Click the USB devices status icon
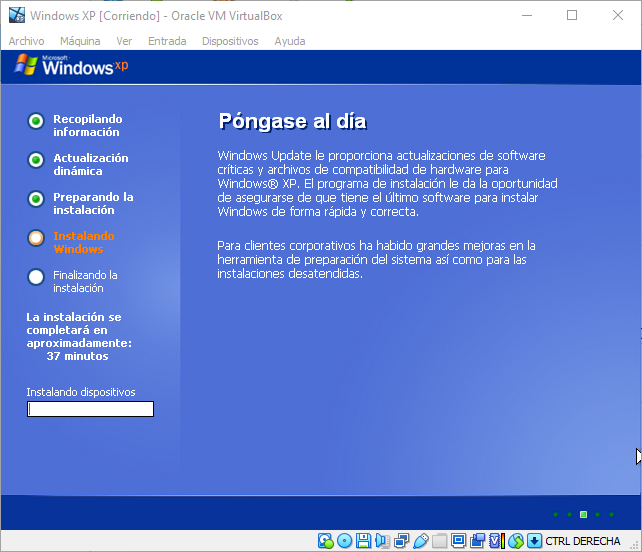Image resolution: width=642 pixels, height=552 pixels. coord(420,541)
